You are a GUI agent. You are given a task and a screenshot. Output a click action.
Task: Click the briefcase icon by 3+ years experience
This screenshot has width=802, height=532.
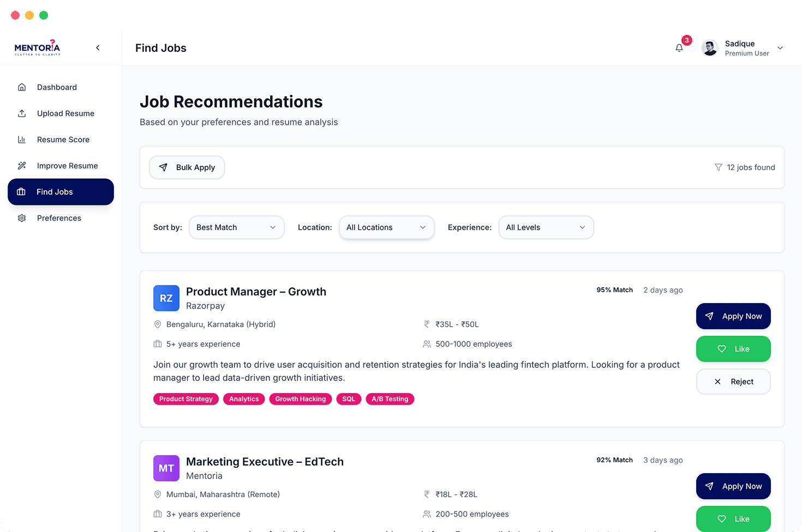click(158, 514)
